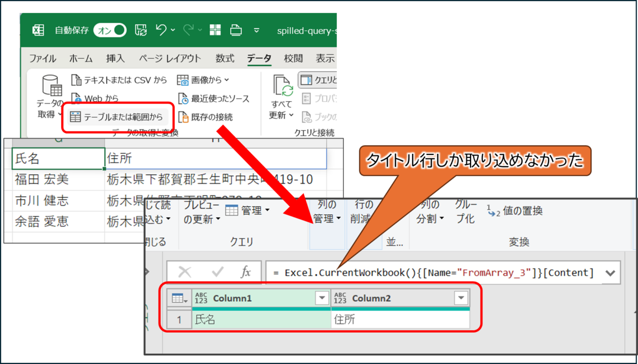Switch to the 校閲 tab
Screen dimensions: 638x364
294,58
